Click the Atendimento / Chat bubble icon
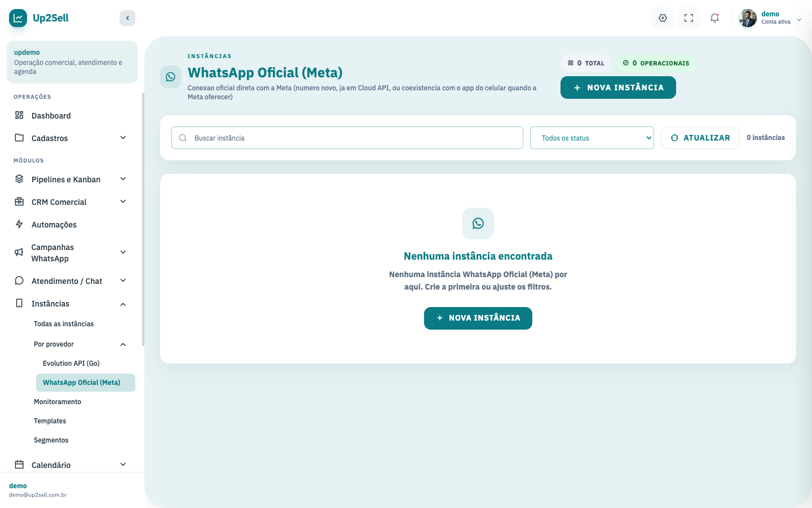Screen dimensions: 812x508 [x=19, y=281]
